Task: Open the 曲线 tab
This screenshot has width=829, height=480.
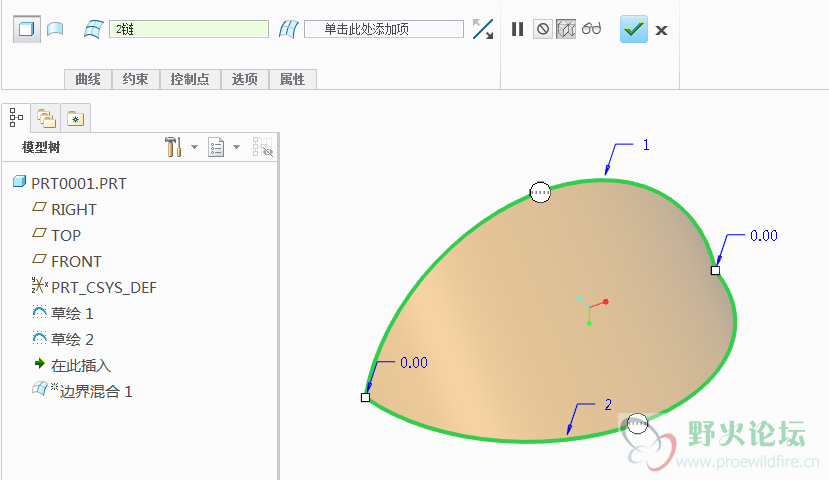Action: tap(88, 79)
